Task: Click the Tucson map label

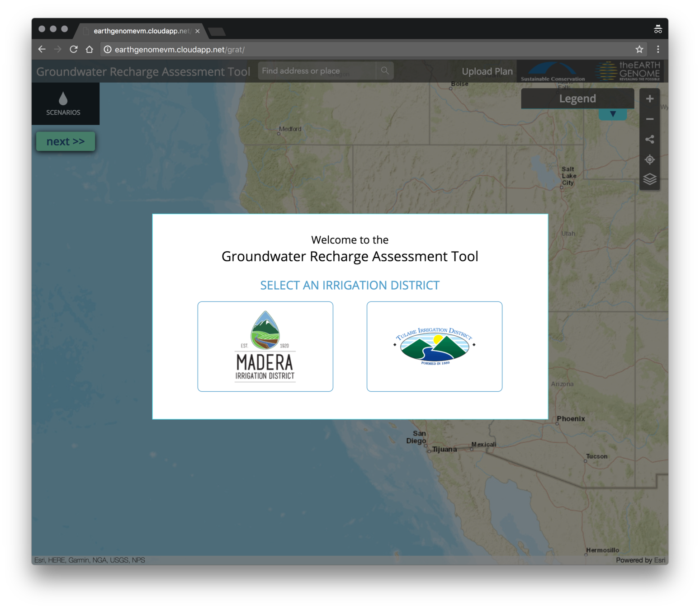Action: point(596,456)
